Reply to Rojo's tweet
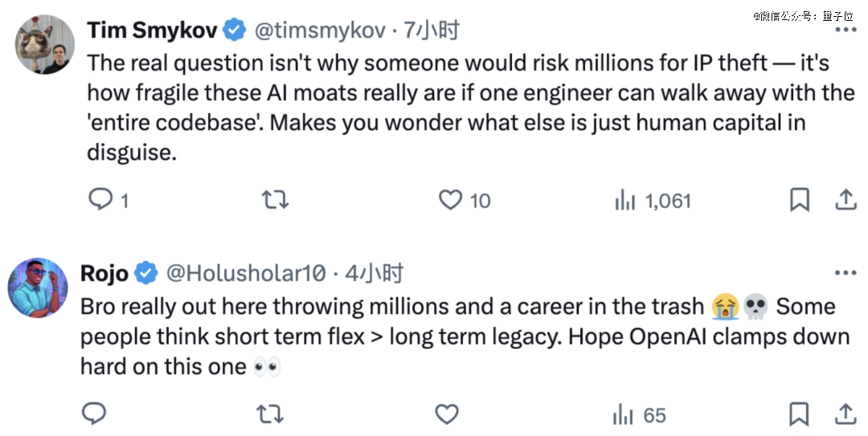The height and width of the screenshot is (436, 868). pyautogui.click(x=95, y=414)
